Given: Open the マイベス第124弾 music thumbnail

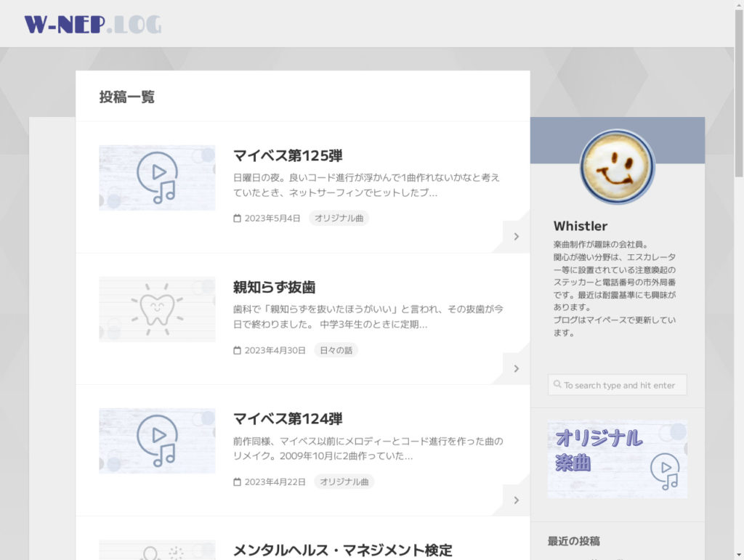Looking at the screenshot, I should [x=157, y=441].
